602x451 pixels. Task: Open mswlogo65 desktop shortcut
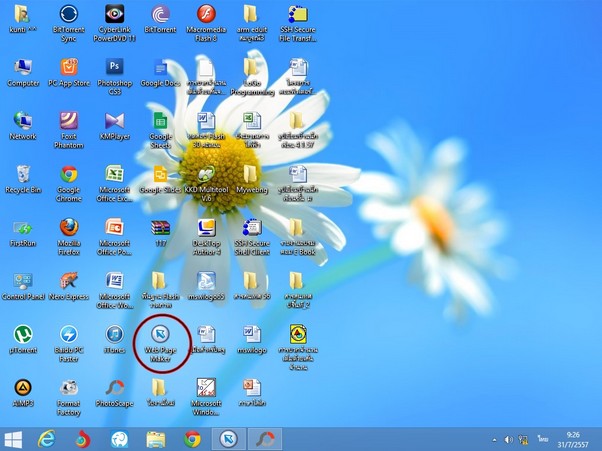pos(206,286)
